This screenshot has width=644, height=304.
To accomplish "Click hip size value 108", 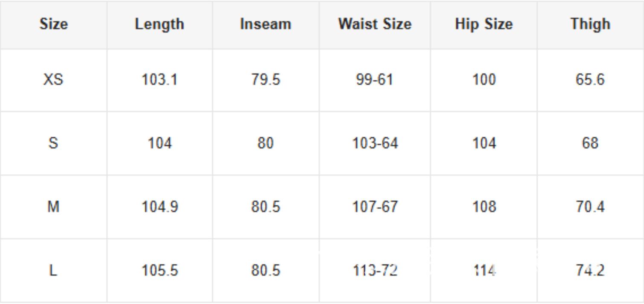I will (484, 207).
